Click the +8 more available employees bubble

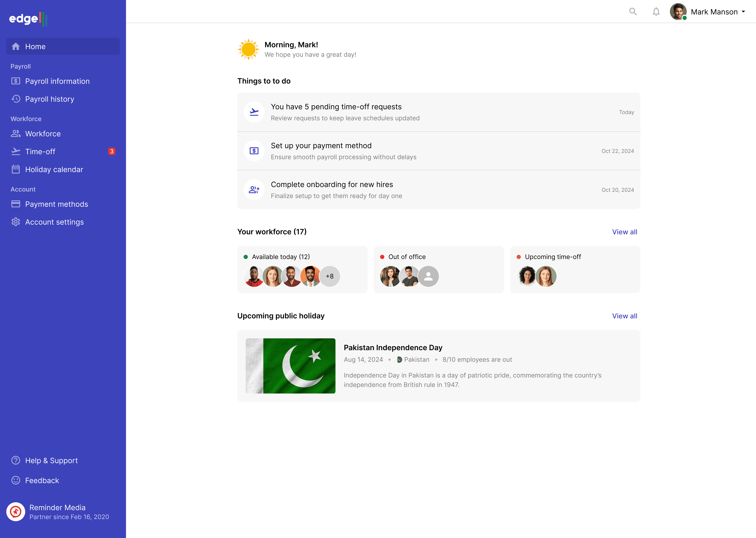click(x=329, y=276)
